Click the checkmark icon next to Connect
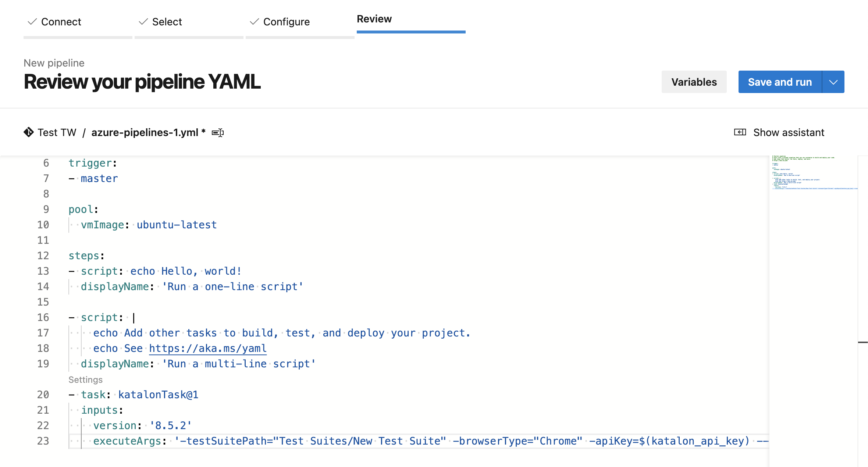The image size is (868, 467). pyautogui.click(x=32, y=22)
